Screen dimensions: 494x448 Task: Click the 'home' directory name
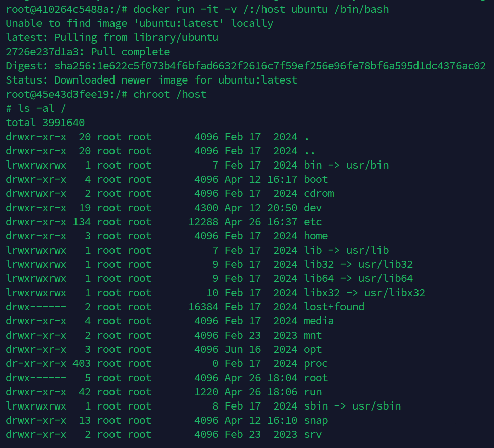click(316, 236)
